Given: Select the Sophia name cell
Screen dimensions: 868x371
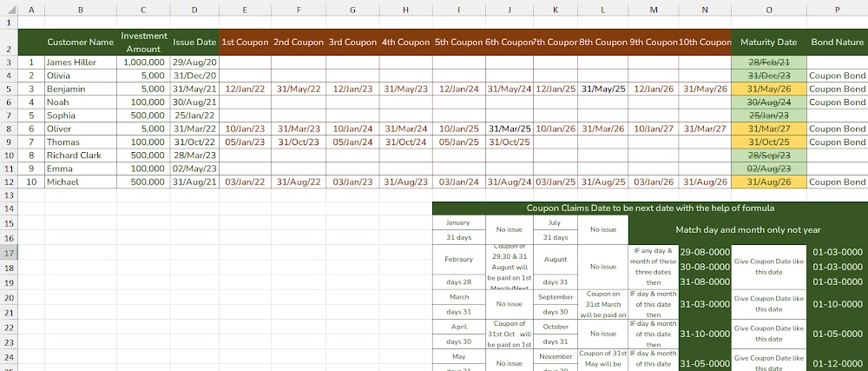Looking at the screenshot, I should click(x=80, y=116).
